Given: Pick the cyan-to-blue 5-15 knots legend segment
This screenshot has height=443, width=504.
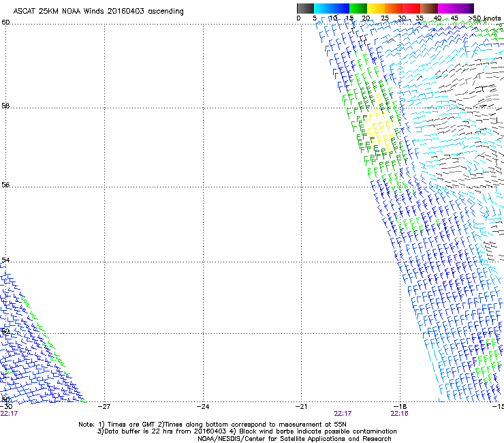Looking at the screenshot, I should pos(332,8).
